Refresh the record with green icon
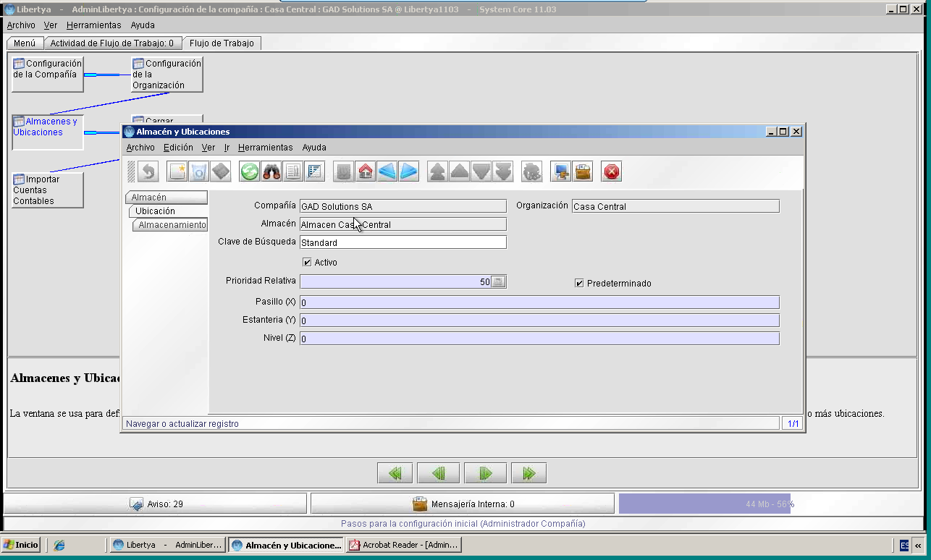This screenshot has height=560, width=931. pos(250,171)
